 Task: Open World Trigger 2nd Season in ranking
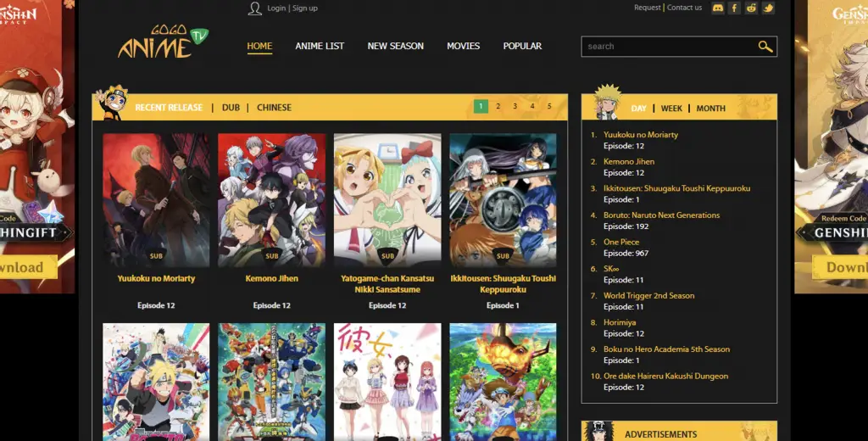point(648,296)
